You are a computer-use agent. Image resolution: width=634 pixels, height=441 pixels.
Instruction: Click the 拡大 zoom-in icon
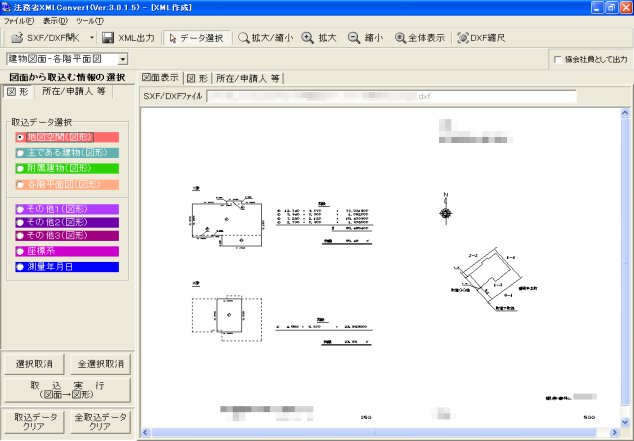tap(308, 38)
